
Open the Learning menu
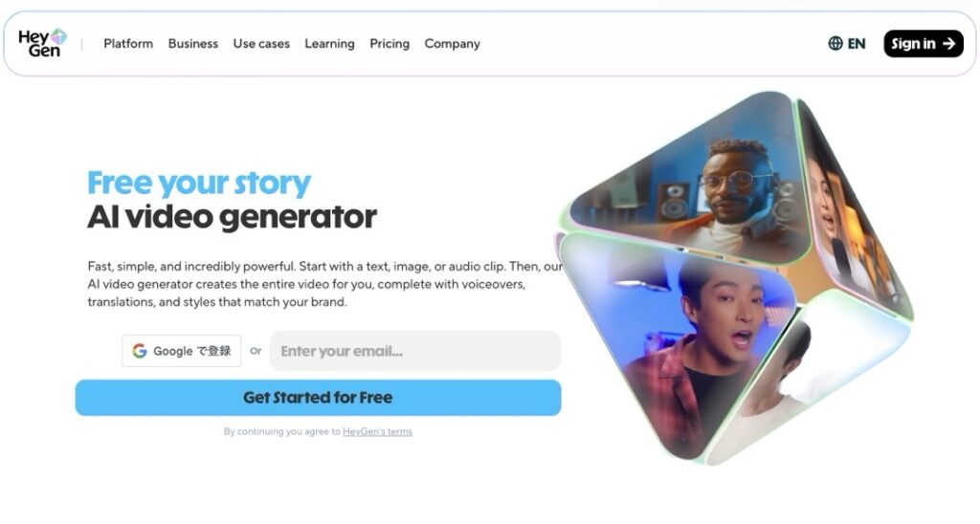click(329, 44)
